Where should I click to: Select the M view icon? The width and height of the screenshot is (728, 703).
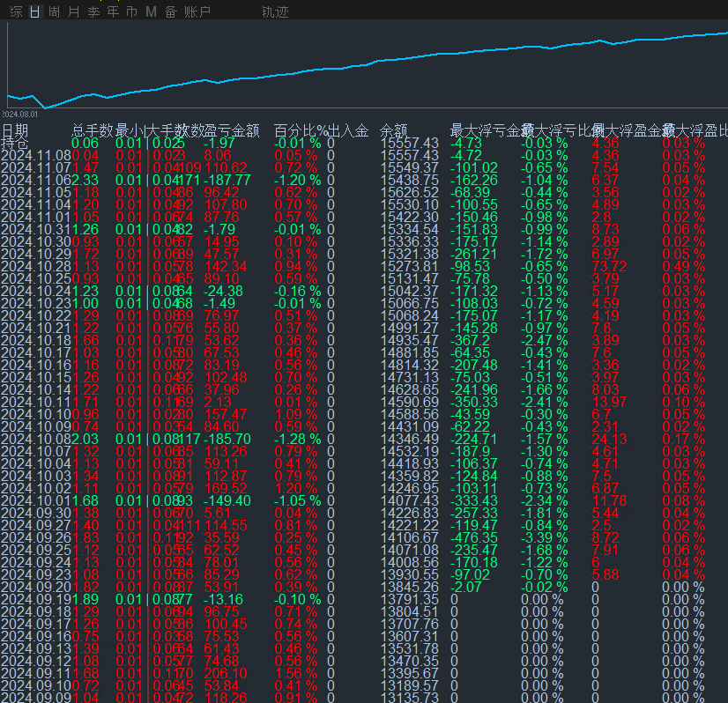pyautogui.click(x=150, y=12)
